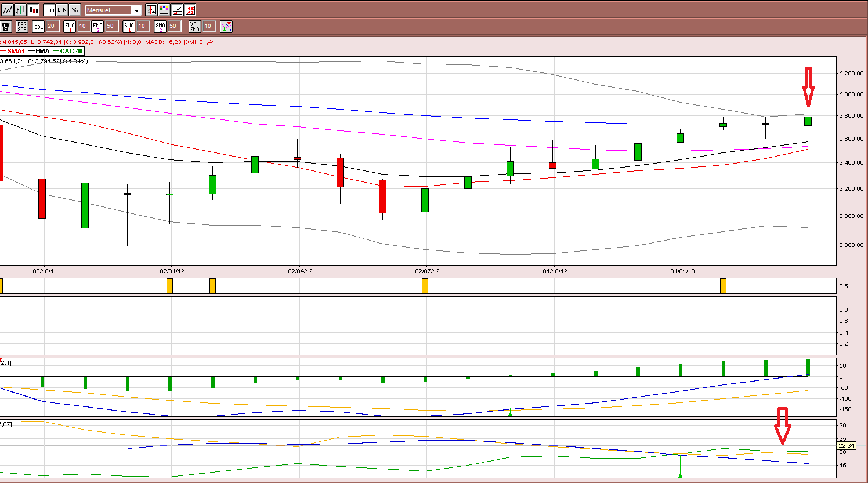Screen dimensions: 868x483
Task: Toggle the VOL EMA indicator
Action: [195, 27]
